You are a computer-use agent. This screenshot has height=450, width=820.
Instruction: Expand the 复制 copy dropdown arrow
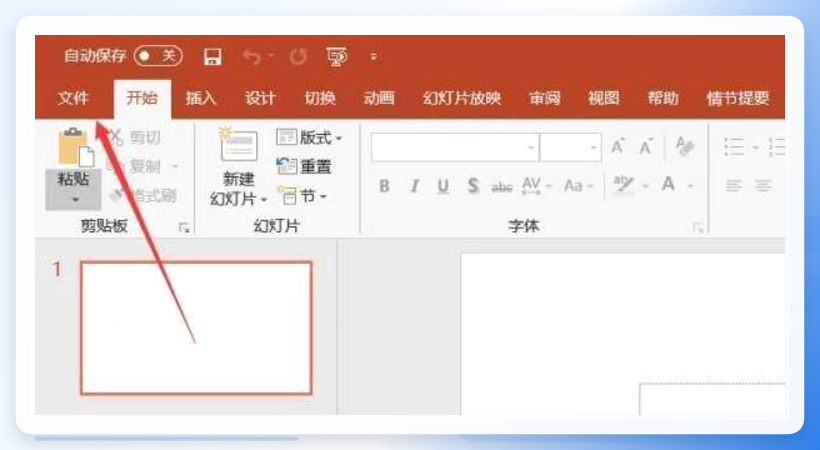pyautogui.click(x=175, y=167)
